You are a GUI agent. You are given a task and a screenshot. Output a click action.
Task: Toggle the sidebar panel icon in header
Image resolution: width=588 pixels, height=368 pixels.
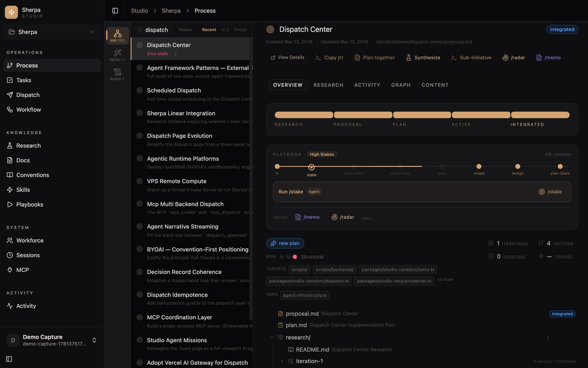pos(115,11)
